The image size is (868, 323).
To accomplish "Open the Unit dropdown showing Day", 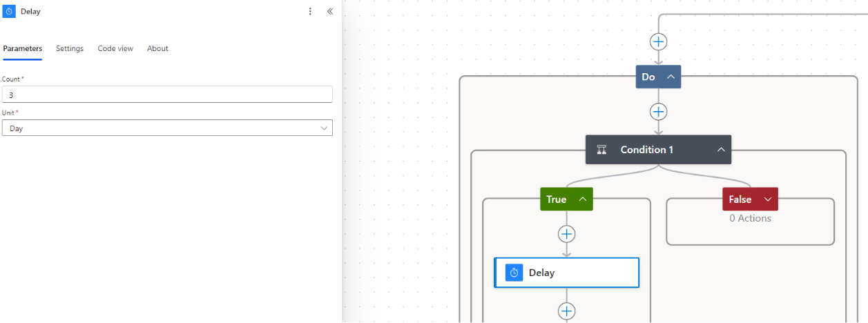I will [167, 128].
